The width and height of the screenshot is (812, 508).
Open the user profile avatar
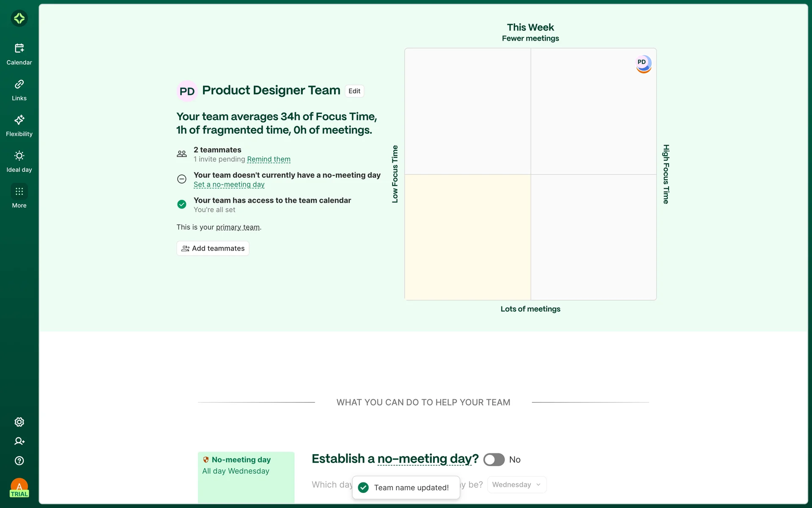[19, 487]
